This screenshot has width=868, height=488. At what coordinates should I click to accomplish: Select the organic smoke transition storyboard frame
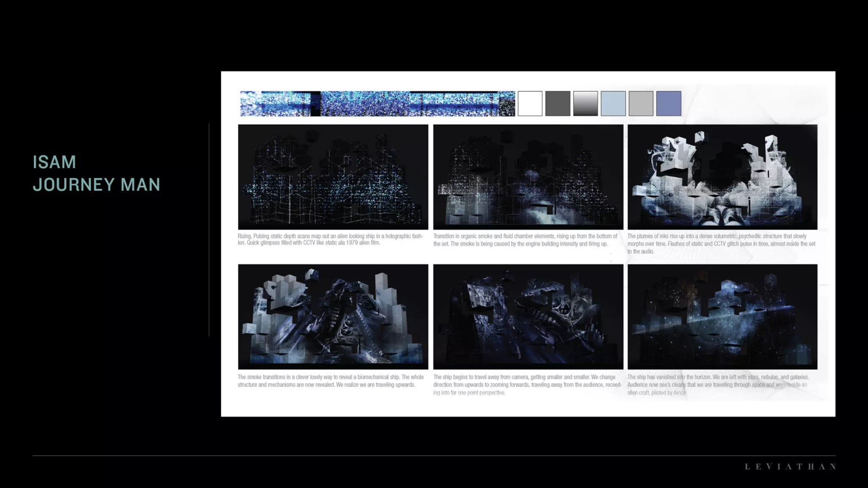tap(528, 177)
